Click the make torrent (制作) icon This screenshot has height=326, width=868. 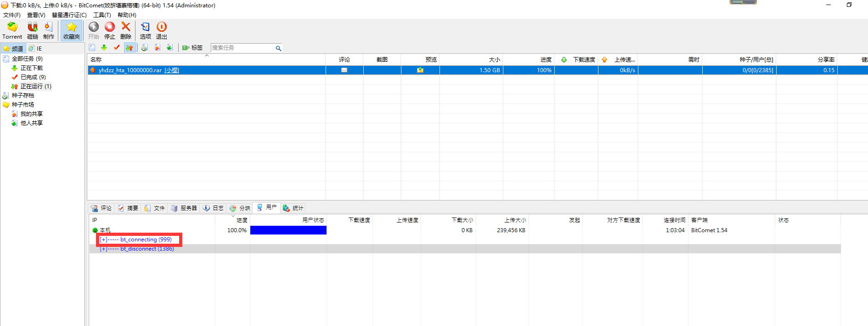(x=48, y=28)
